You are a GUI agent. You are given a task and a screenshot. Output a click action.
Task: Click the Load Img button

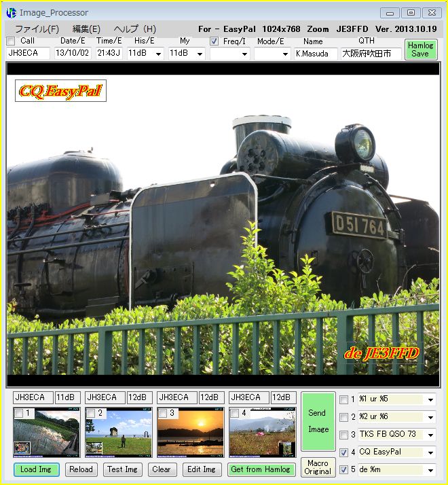tap(37, 469)
